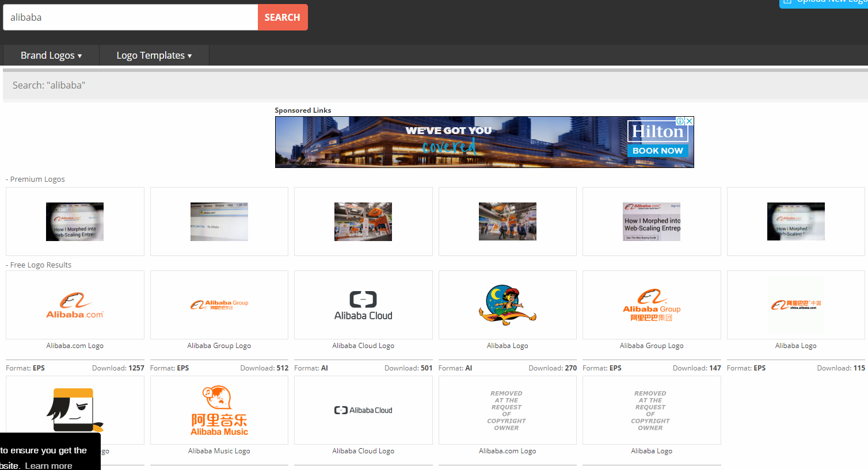
Task: Click the 'Download: 115' text
Action: tap(841, 368)
